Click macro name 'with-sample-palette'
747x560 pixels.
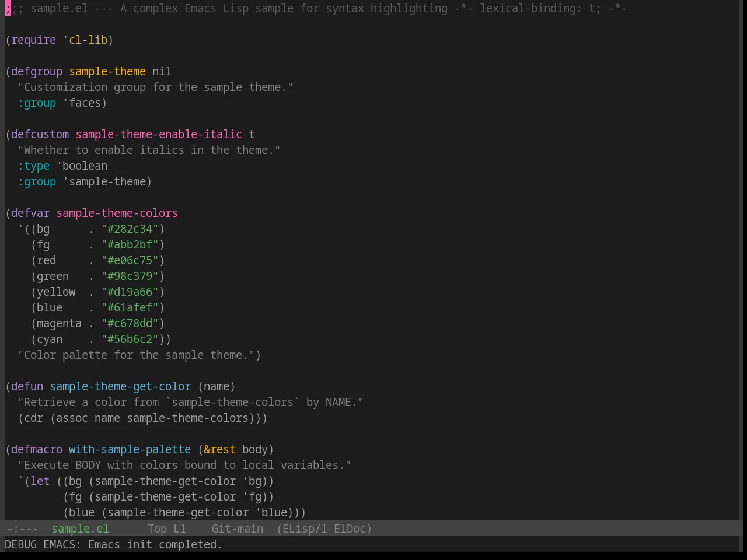130,449
